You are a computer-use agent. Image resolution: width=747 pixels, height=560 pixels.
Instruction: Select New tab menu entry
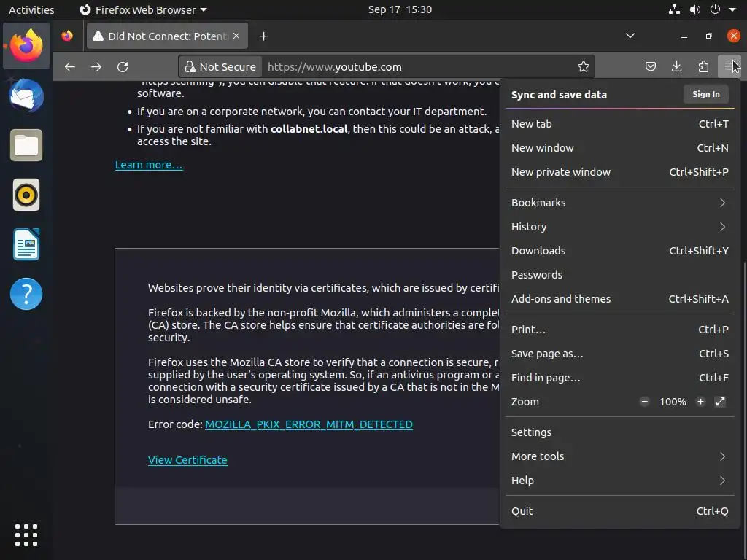click(x=620, y=124)
